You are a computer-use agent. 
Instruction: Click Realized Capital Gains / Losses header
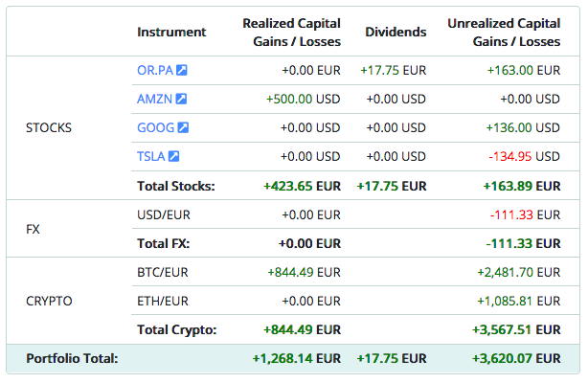pos(291,32)
